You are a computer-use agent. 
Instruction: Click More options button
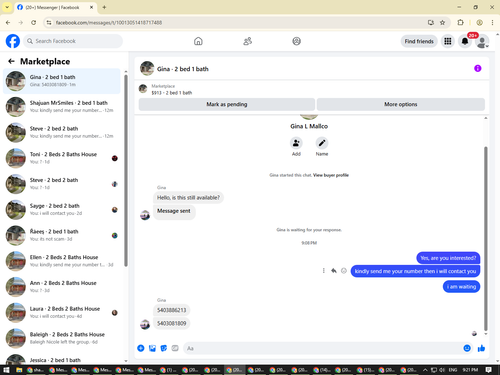click(401, 104)
